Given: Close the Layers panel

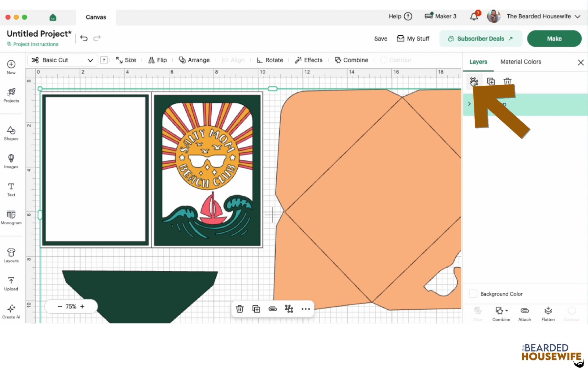Looking at the screenshot, I should point(581,62).
